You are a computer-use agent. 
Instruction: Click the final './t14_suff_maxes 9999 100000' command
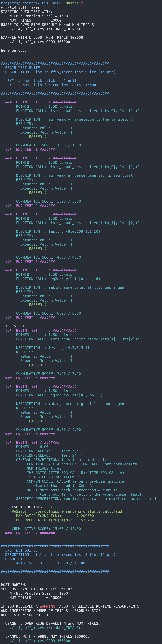coord(40,641)
